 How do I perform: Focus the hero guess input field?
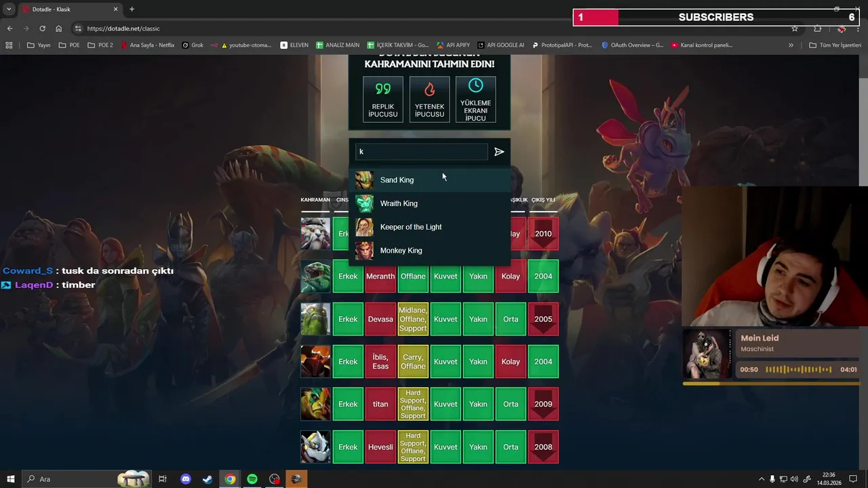point(421,152)
